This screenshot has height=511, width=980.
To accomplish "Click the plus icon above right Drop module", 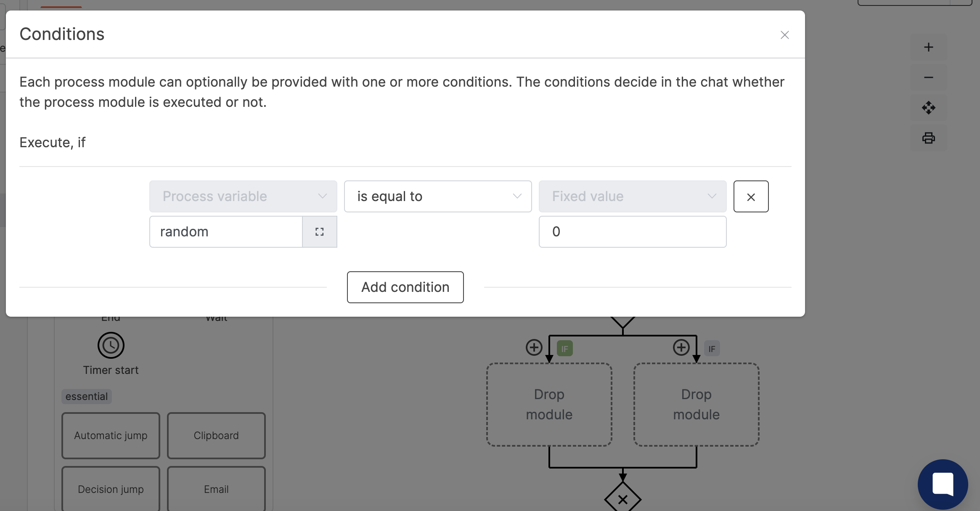I will pos(681,348).
